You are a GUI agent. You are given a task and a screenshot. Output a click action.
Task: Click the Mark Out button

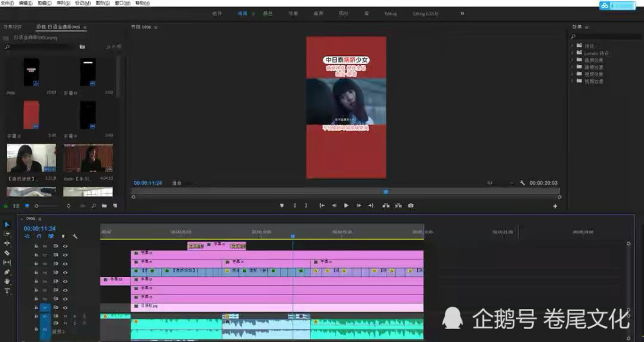click(306, 205)
